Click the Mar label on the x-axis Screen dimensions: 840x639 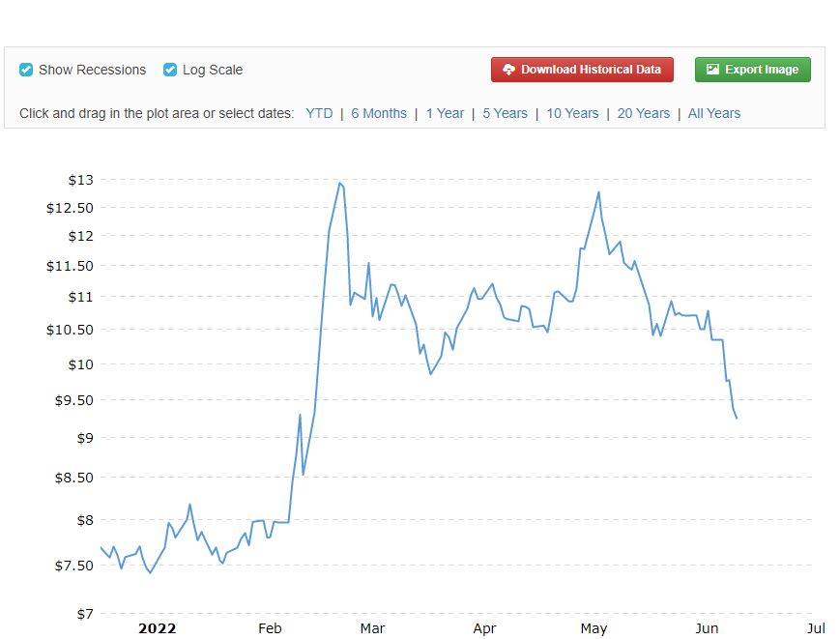click(x=372, y=628)
